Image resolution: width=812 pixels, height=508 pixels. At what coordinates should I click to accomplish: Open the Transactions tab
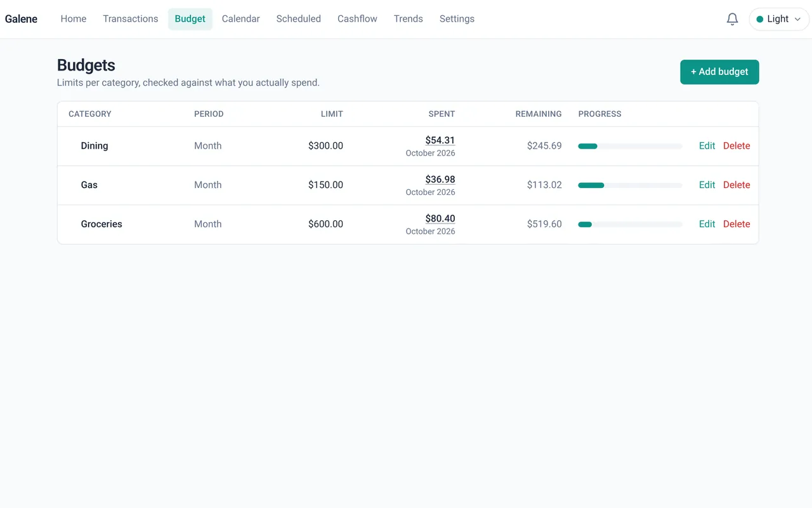[x=131, y=19]
